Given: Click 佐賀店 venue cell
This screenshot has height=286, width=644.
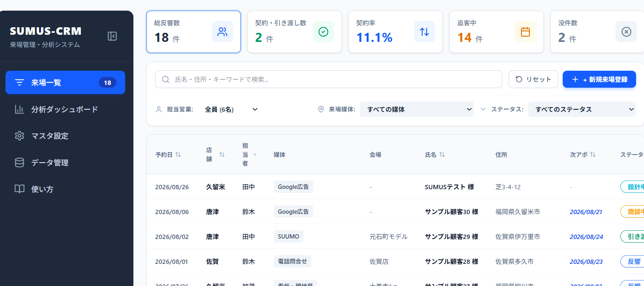Looking at the screenshot, I should pyautogui.click(x=379, y=262).
